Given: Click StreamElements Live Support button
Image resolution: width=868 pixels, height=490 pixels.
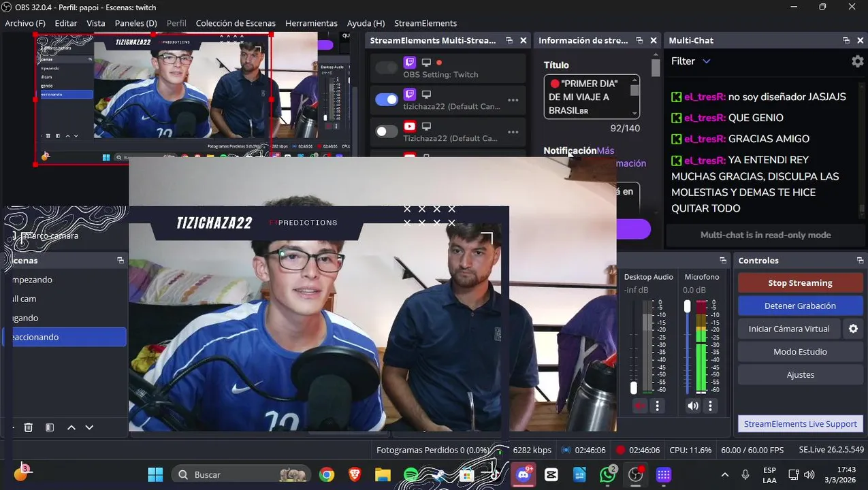Looking at the screenshot, I should click(x=800, y=424).
